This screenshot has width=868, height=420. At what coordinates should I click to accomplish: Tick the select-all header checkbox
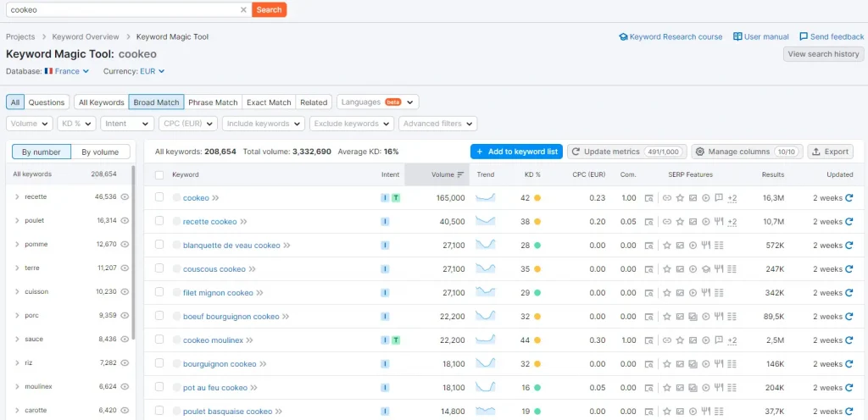(x=159, y=174)
